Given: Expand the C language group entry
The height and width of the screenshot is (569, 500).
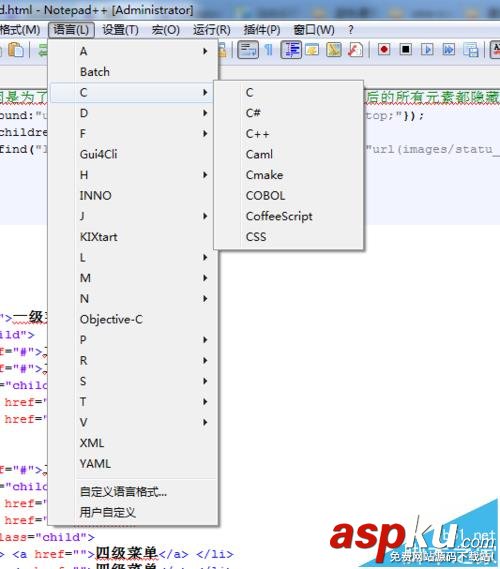Looking at the screenshot, I should tap(133, 93).
